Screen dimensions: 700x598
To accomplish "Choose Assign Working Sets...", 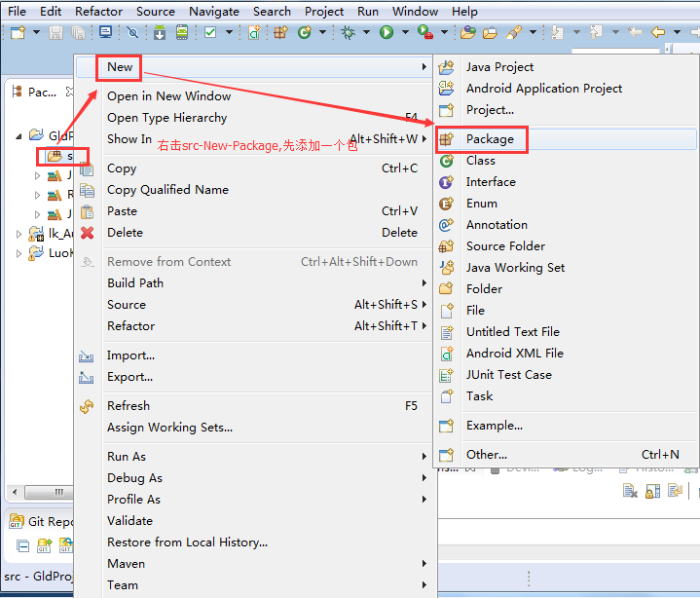I will coord(170,428).
